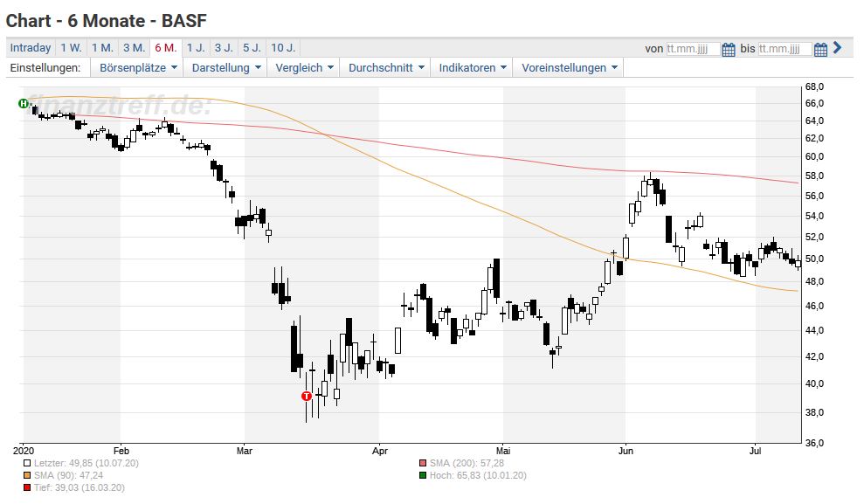This screenshot has height=504, width=864.
Task: Open the 'von' date calendar picker icon
Action: click(729, 50)
